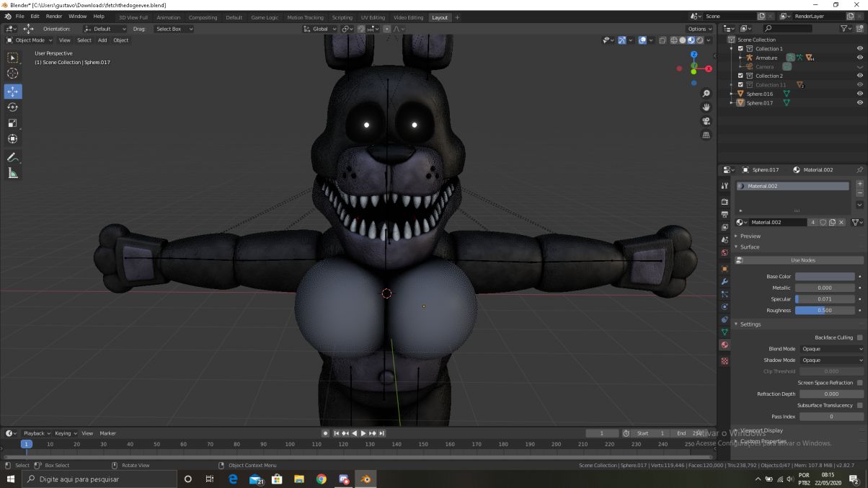Open the Active Tool properties tab
Screen dimensions: 868x488
click(x=725, y=186)
